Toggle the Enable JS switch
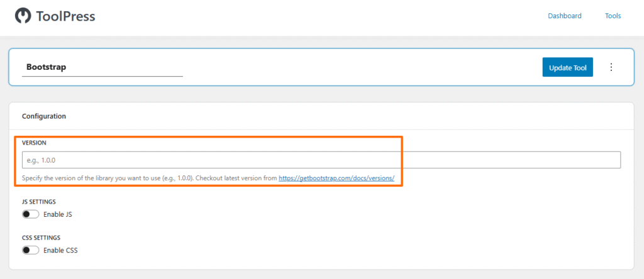The width and height of the screenshot is (644, 279). 30,214
